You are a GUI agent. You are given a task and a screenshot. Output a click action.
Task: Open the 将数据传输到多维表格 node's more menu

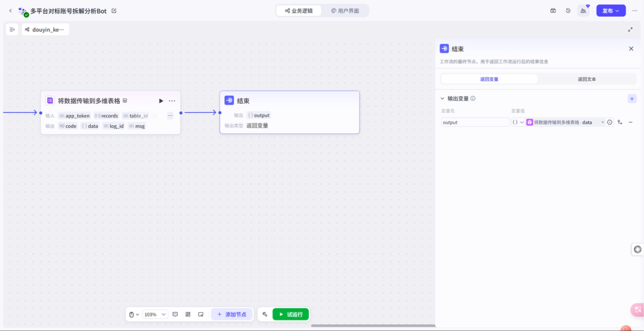click(x=172, y=101)
